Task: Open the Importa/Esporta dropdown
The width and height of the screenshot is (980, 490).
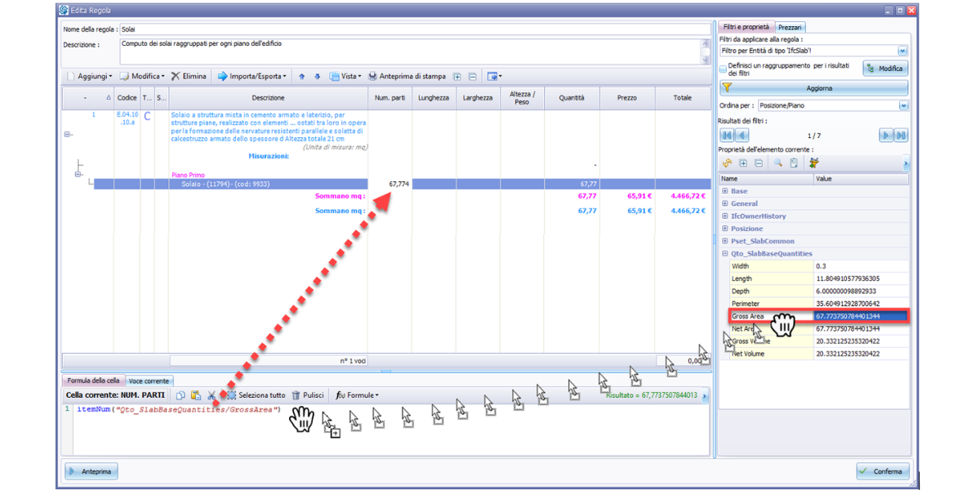Action: [252, 77]
